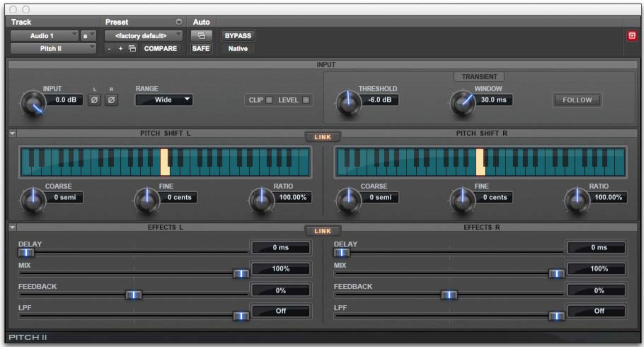Open the preset settings menu circle icon
Screen dimensions: 644x347
tap(179, 22)
